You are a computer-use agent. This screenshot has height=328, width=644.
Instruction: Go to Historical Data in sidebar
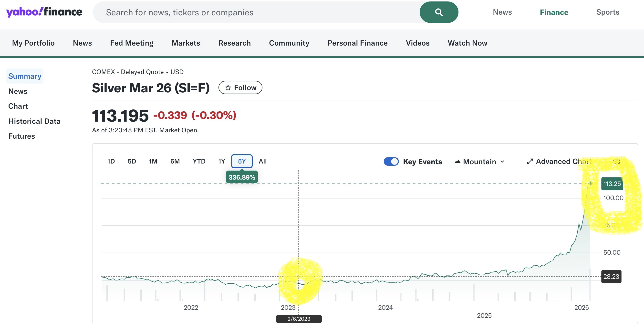[x=34, y=121]
